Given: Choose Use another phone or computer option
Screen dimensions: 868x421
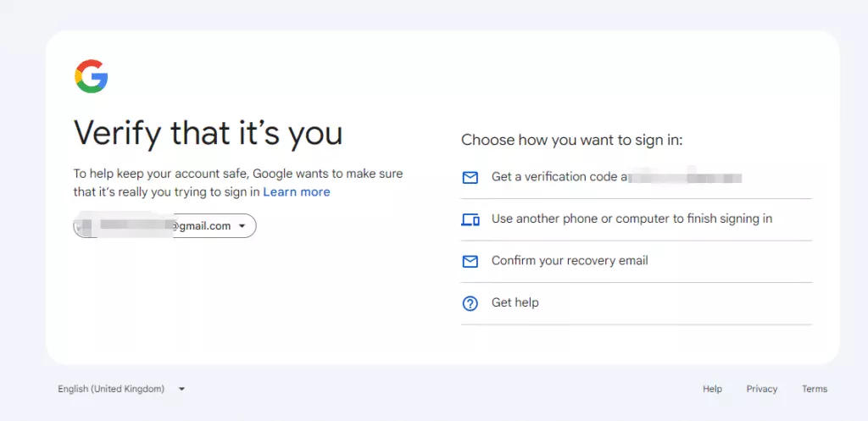Looking at the screenshot, I should (637, 219).
